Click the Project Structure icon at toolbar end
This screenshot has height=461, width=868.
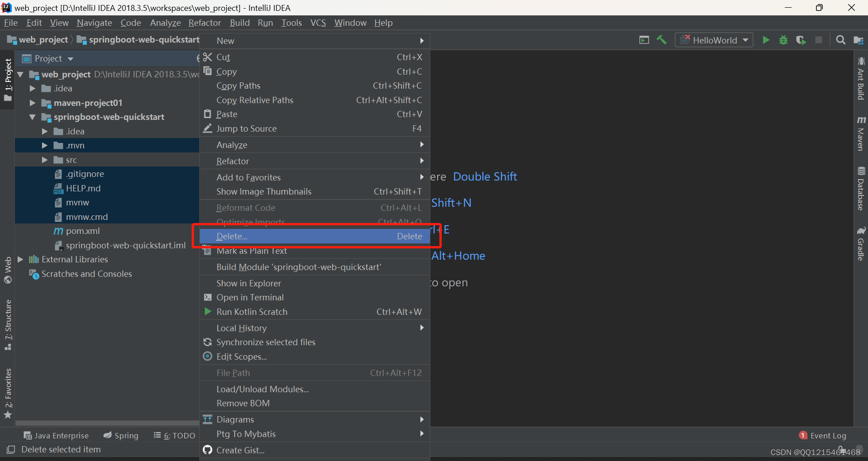pos(859,40)
